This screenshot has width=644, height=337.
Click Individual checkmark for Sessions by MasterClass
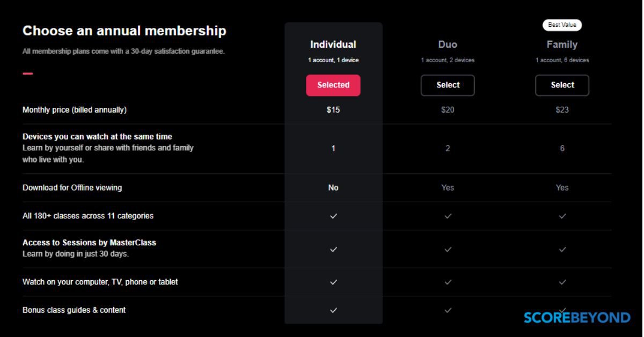click(x=333, y=250)
